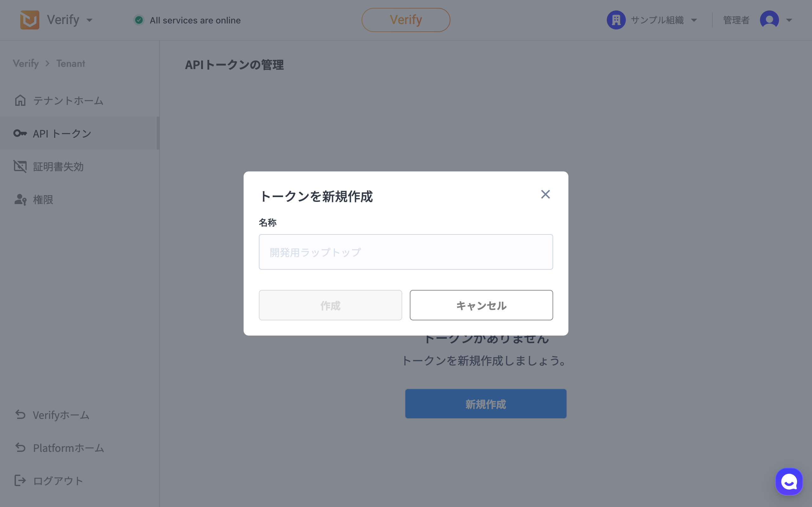812x507 pixels.
Task: Select Platformホーム in sidebar
Action: 68,448
